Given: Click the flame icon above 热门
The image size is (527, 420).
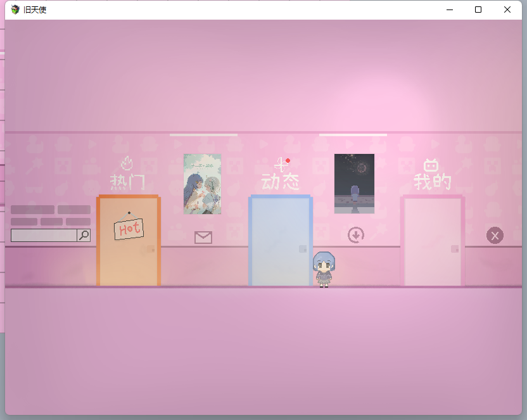Looking at the screenshot, I should (127, 163).
